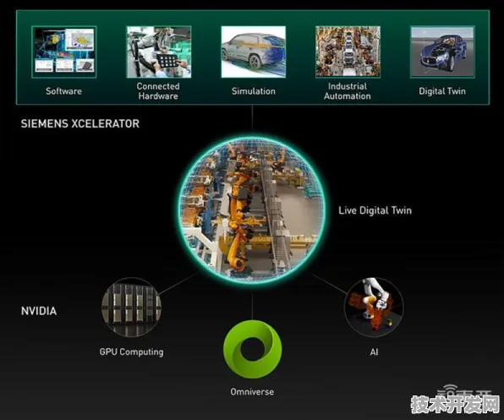Click the AI caption text
Viewport: 504px width, 420px height.
pos(374,352)
